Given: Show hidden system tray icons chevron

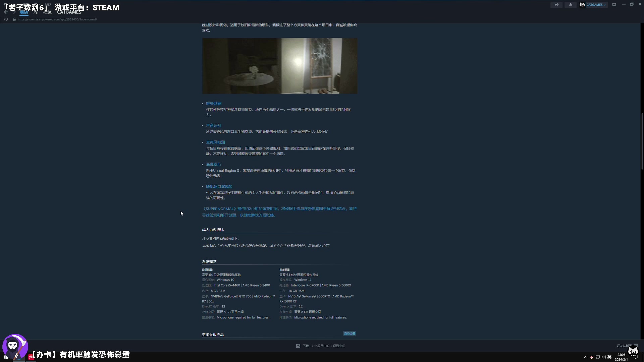Looking at the screenshot, I should tap(586, 357).
